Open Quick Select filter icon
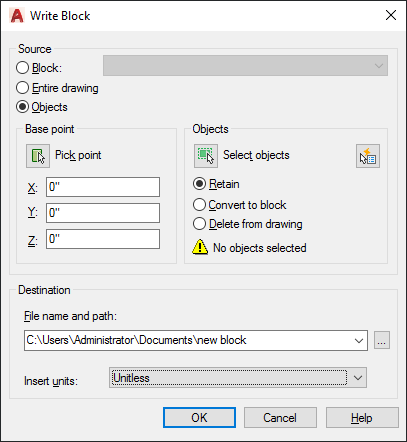407x442 pixels. point(368,156)
